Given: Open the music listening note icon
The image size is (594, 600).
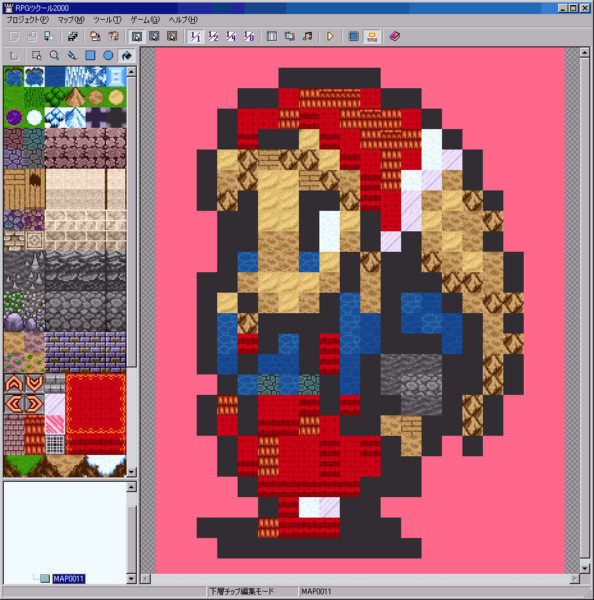Looking at the screenshot, I should point(307,36).
